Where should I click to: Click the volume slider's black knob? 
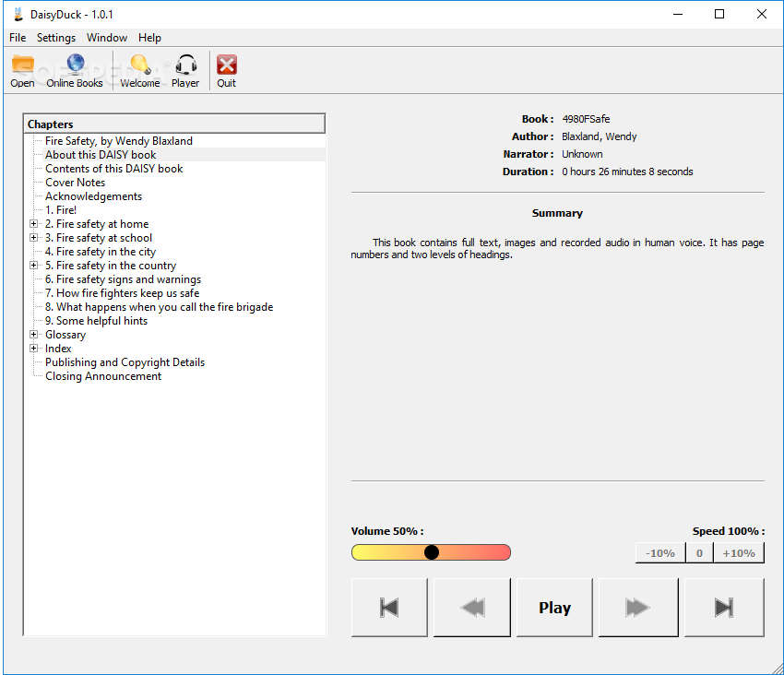tap(432, 552)
